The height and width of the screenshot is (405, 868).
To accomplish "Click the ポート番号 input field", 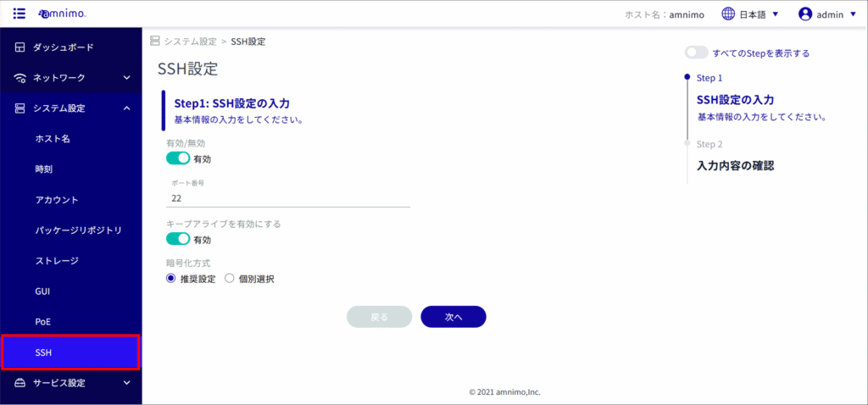I will click(288, 198).
